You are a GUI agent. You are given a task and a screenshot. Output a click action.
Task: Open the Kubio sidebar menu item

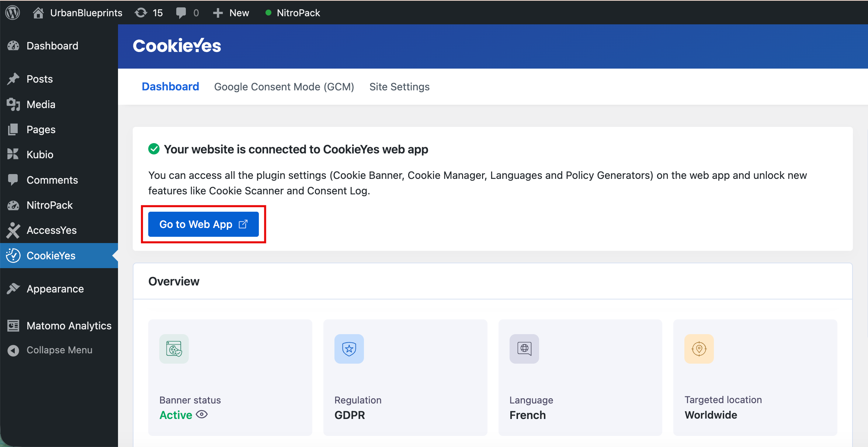tap(40, 155)
